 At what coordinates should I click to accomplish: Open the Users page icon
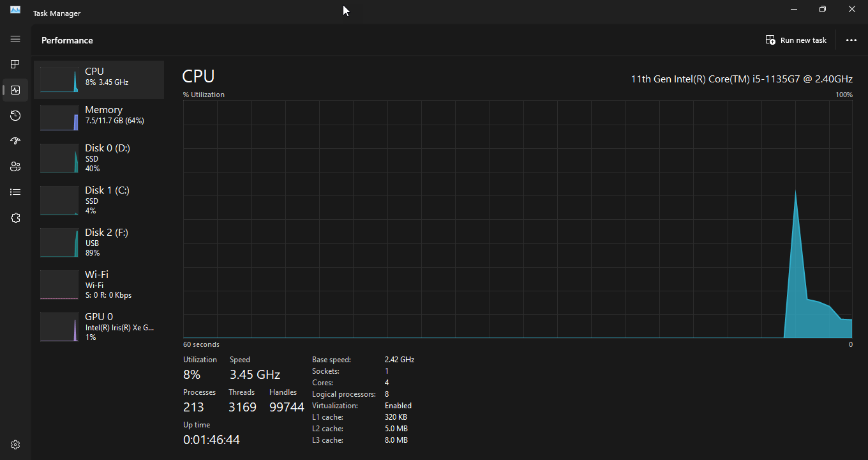pyautogui.click(x=15, y=166)
